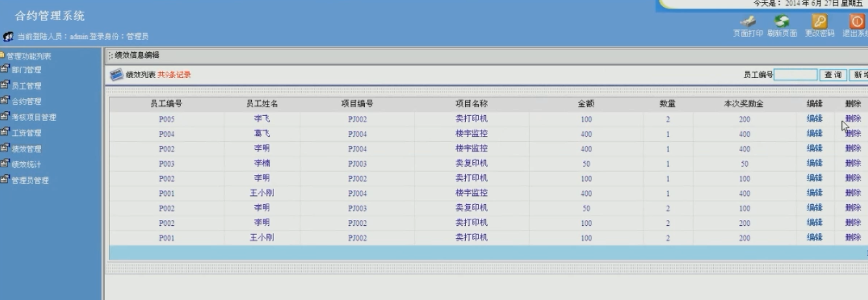Image resolution: width=868 pixels, height=300 pixels.
Task: Delete 王小刚's 卖打印机 record
Action: click(x=853, y=238)
